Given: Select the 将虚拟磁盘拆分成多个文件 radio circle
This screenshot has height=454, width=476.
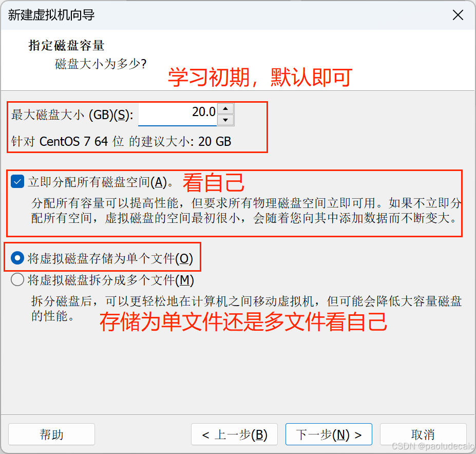Looking at the screenshot, I should pyautogui.click(x=17, y=280).
